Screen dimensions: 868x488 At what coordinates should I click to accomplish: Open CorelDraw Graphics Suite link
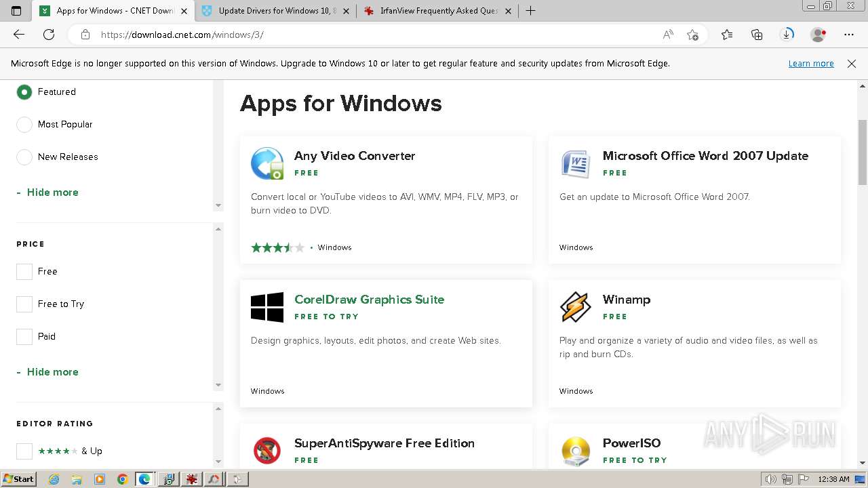pyautogui.click(x=370, y=300)
